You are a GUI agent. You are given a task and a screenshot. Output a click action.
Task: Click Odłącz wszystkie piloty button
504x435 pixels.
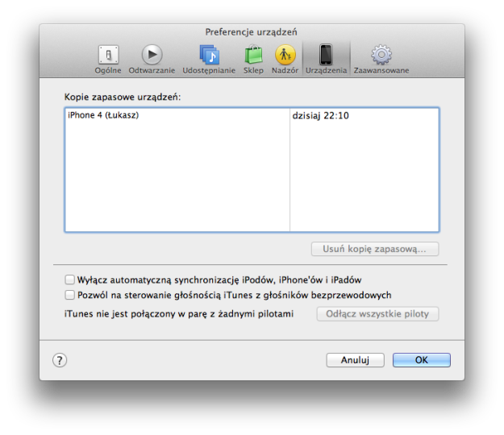tap(377, 313)
